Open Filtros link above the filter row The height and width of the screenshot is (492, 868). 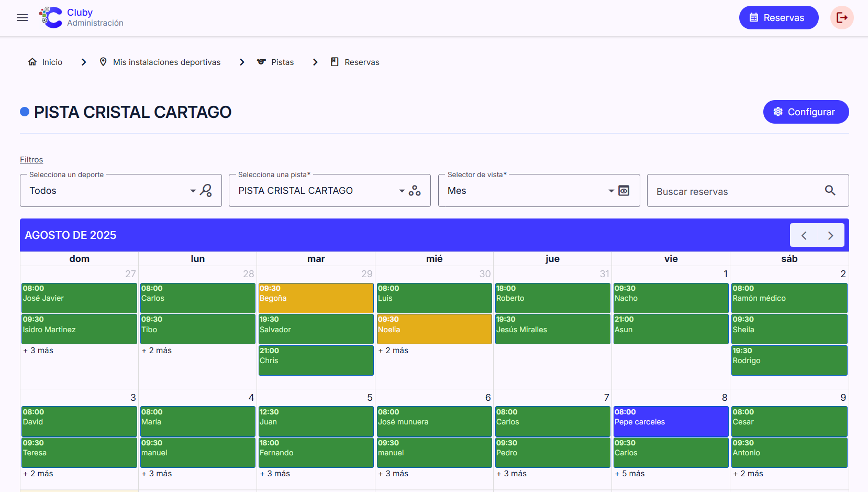tap(31, 159)
